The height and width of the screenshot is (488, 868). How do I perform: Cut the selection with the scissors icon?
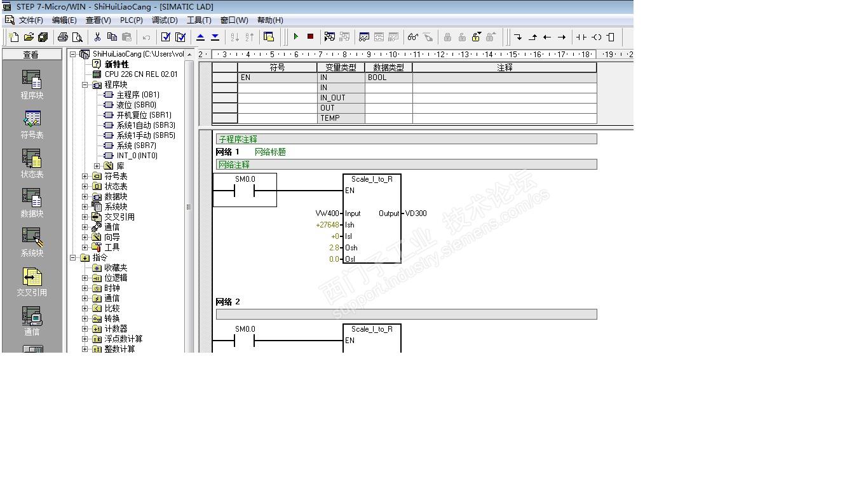(x=97, y=37)
